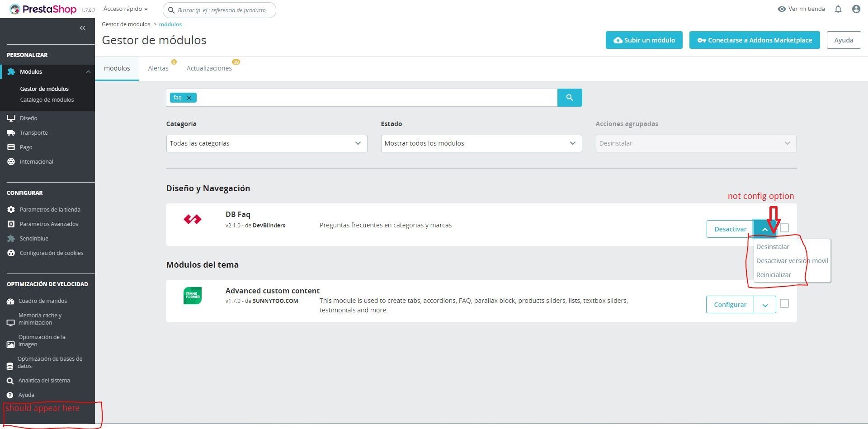This screenshot has width=868, height=429.
Task: Click Subir un módulo button
Action: pyautogui.click(x=644, y=40)
